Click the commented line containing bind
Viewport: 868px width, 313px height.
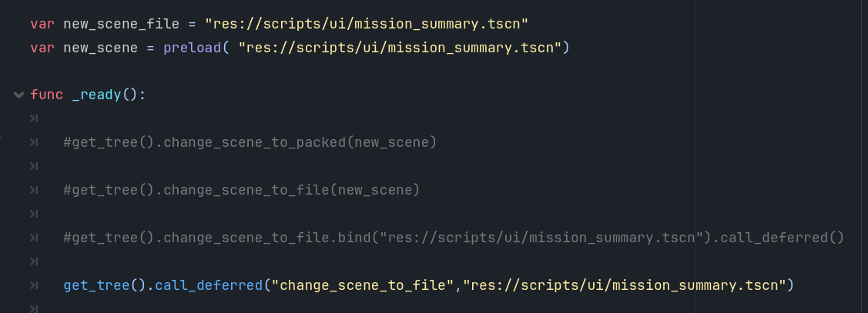click(x=454, y=238)
